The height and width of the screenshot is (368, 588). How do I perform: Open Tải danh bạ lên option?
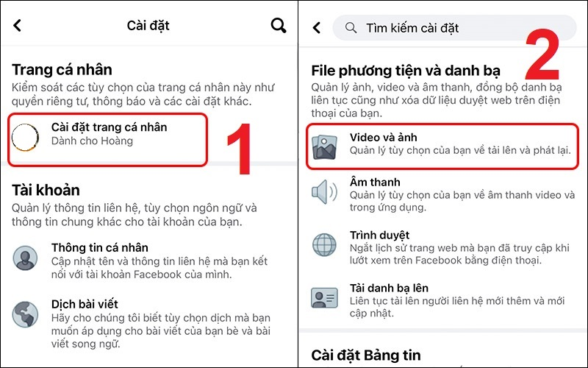coord(442,300)
